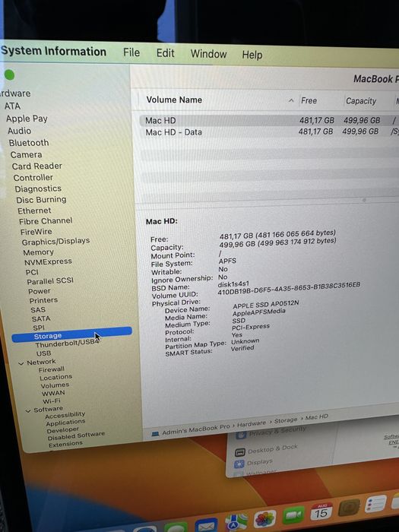Open the System Information app menu
The image size is (399, 532).
(x=53, y=51)
